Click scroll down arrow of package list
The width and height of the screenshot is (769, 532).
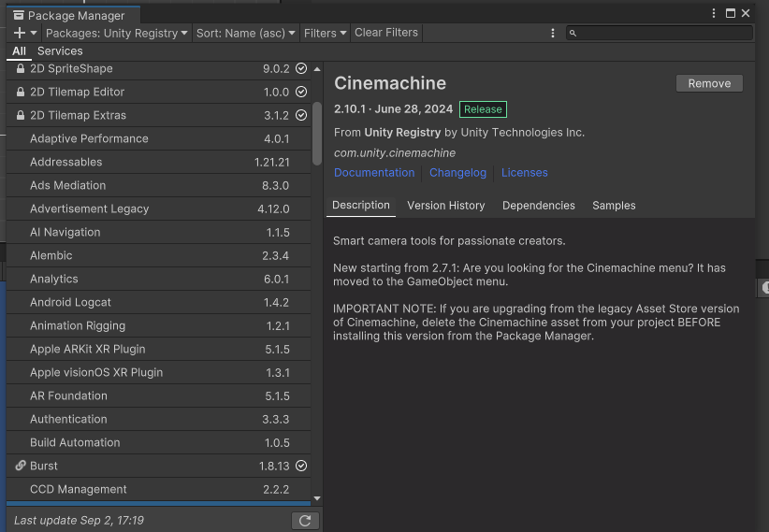(317, 498)
